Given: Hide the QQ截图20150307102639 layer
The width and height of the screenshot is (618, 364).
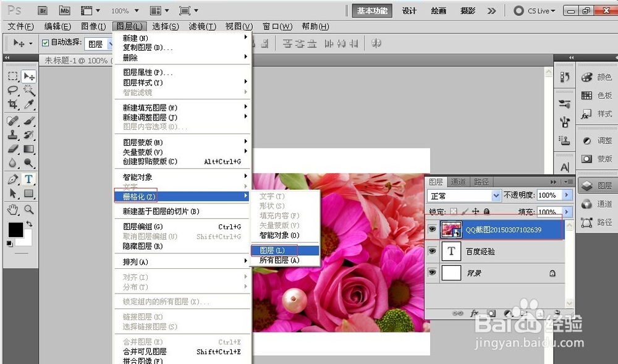Looking at the screenshot, I should coord(432,229).
